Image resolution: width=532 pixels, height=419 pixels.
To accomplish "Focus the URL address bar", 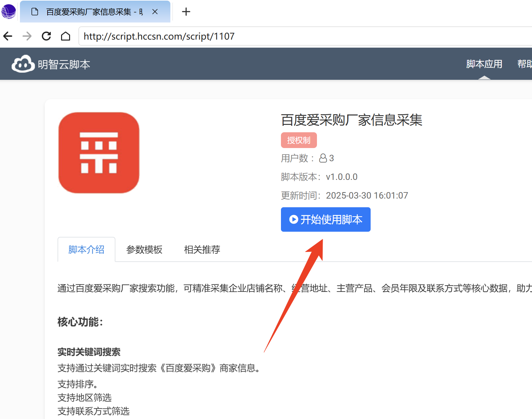I will pyautogui.click(x=305, y=36).
